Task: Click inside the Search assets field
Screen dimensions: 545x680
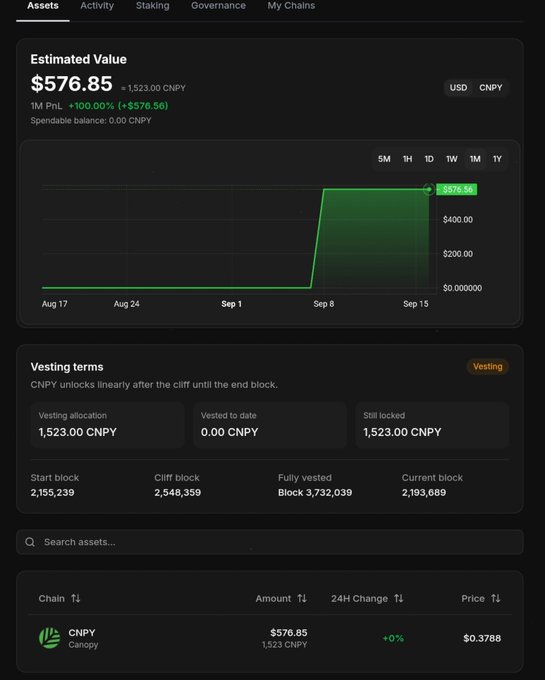Action: click(270, 542)
